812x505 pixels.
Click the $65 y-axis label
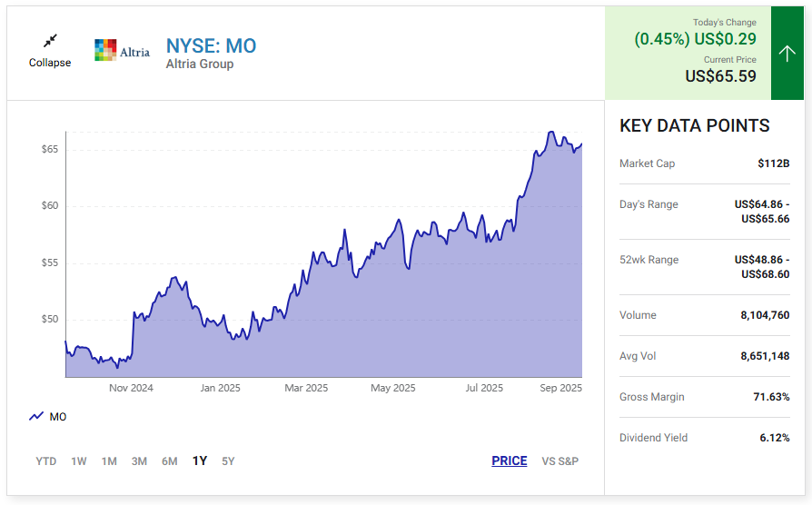pyautogui.click(x=50, y=149)
